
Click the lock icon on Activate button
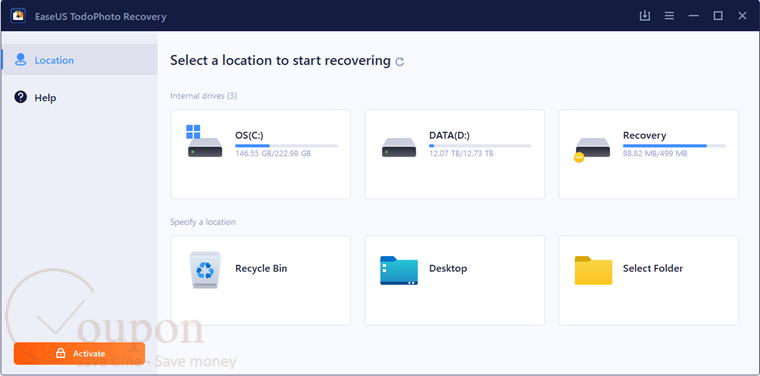[60, 353]
